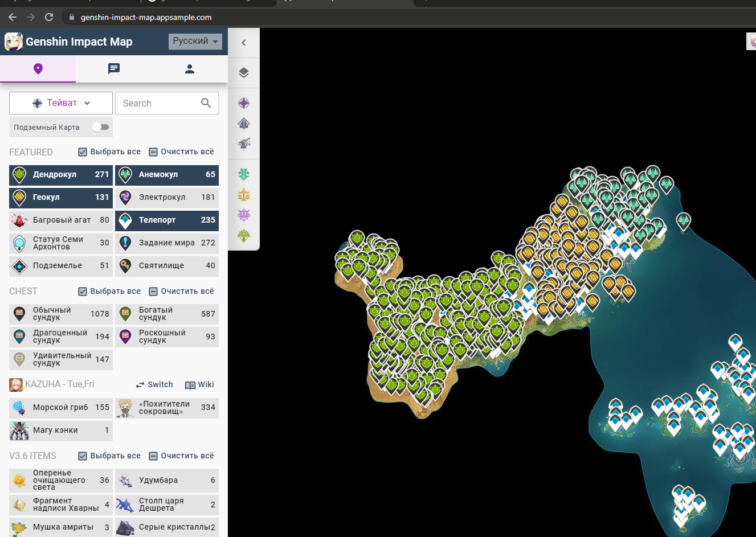Jump to the green Sumeru tree emblem
The image size is (756, 537).
pos(244,235)
